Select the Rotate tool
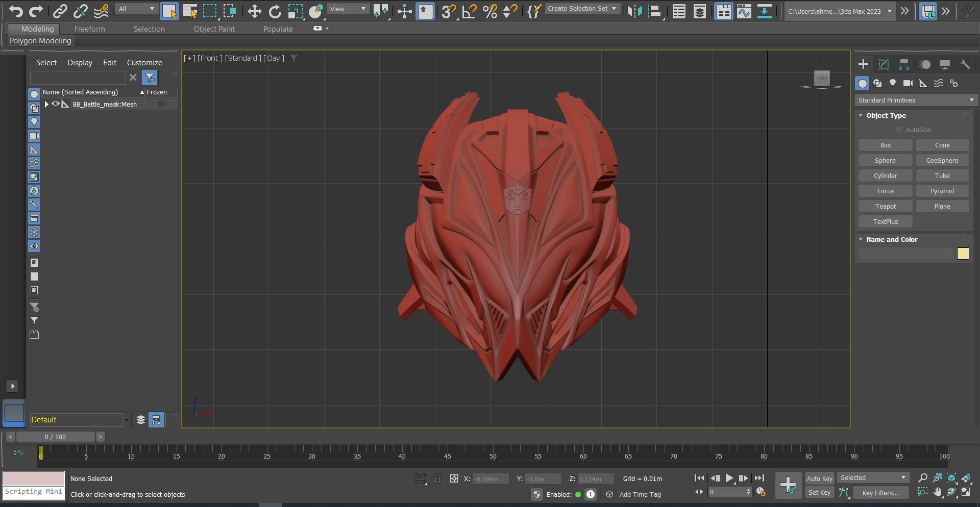Screen dimensions: 980x507 click(x=275, y=11)
